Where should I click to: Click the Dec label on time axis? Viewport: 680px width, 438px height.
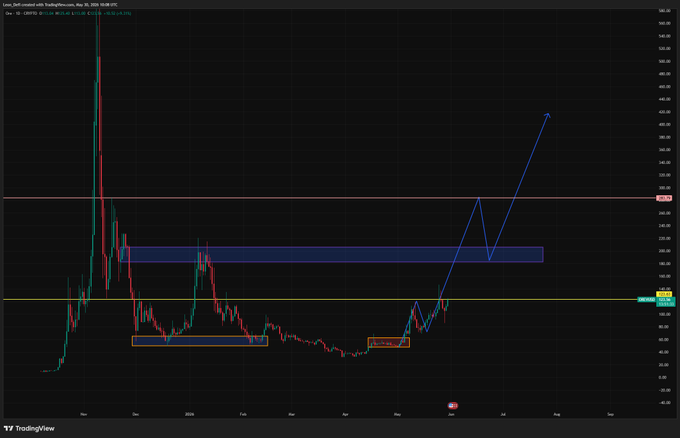(x=136, y=414)
